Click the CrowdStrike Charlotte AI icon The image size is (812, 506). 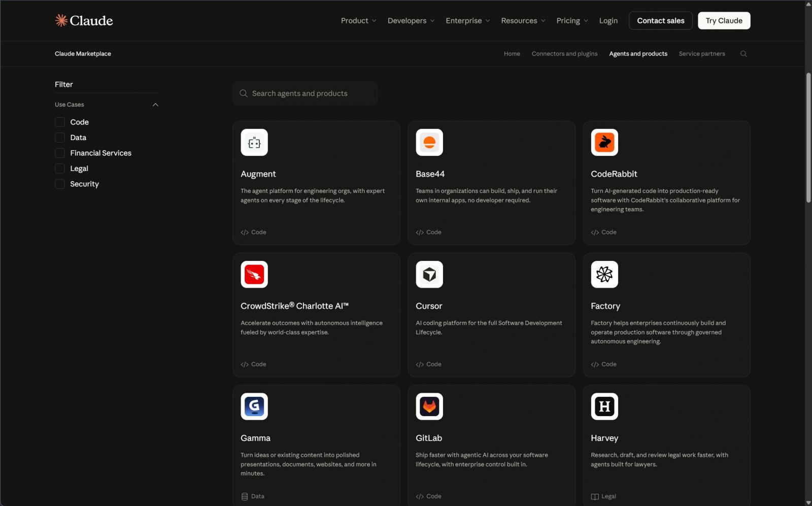point(254,275)
